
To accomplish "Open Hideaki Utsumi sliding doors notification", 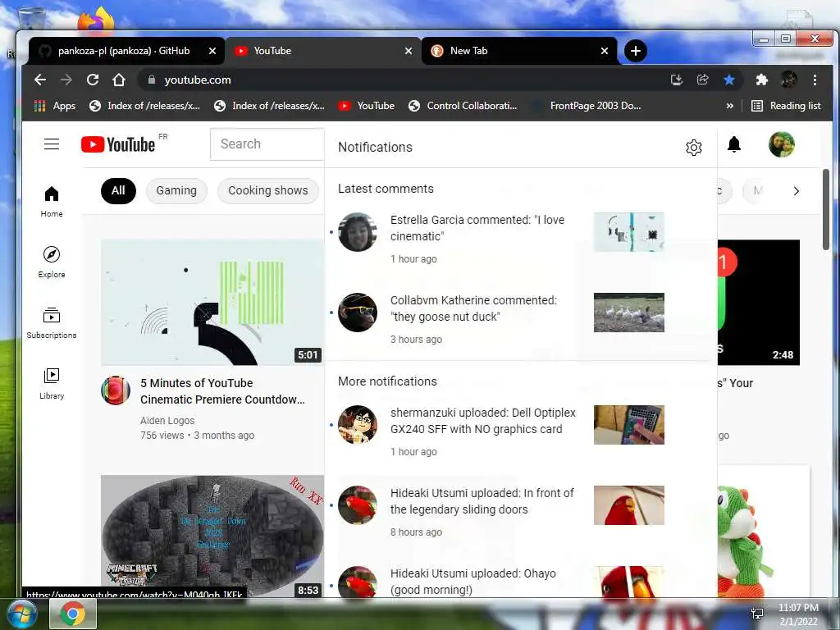I will tap(520, 512).
